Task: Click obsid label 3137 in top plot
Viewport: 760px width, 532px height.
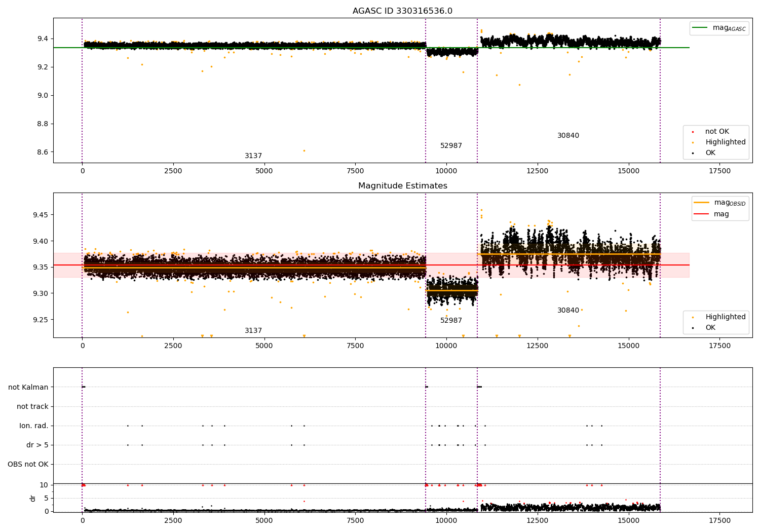Action: [x=253, y=156]
